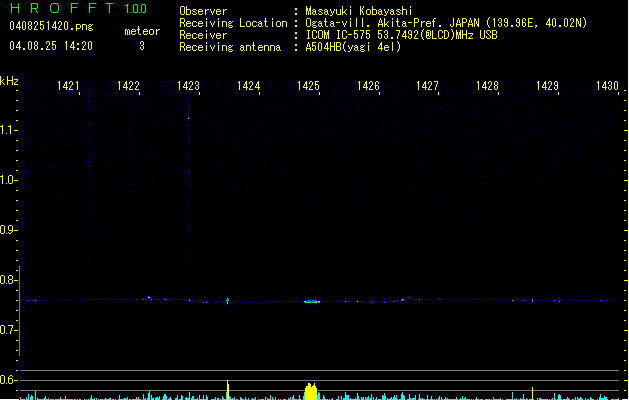This screenshot has height=400, width=629.
Task: Click the HROFFT 1.00 title text
Action: [x=78, y=8]
